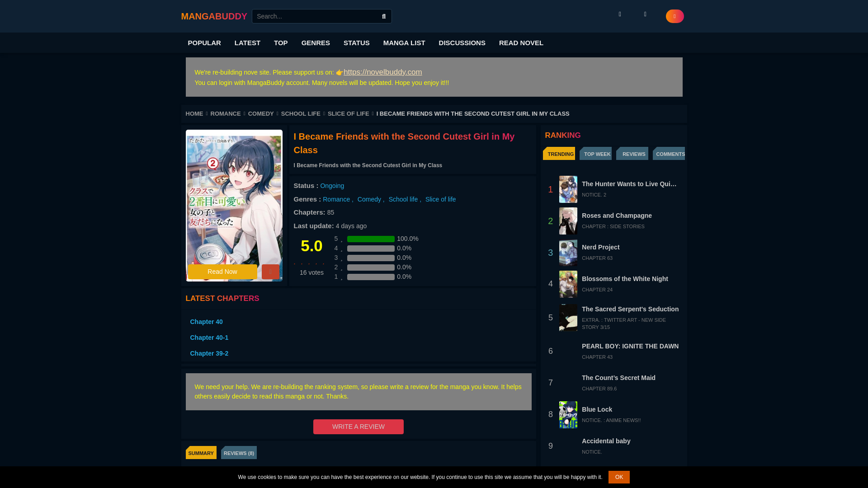Select Romance genre link

coord(336,199)
